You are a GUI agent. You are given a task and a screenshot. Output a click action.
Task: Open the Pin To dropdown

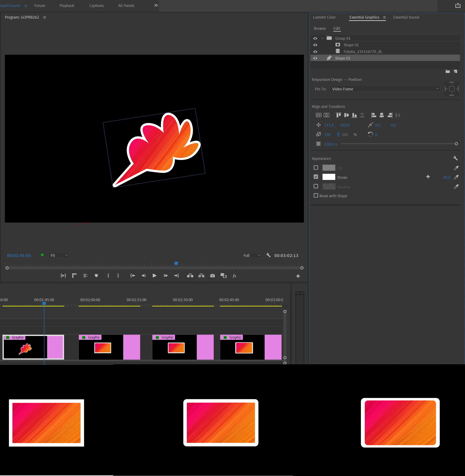click(x=385, y=89)
